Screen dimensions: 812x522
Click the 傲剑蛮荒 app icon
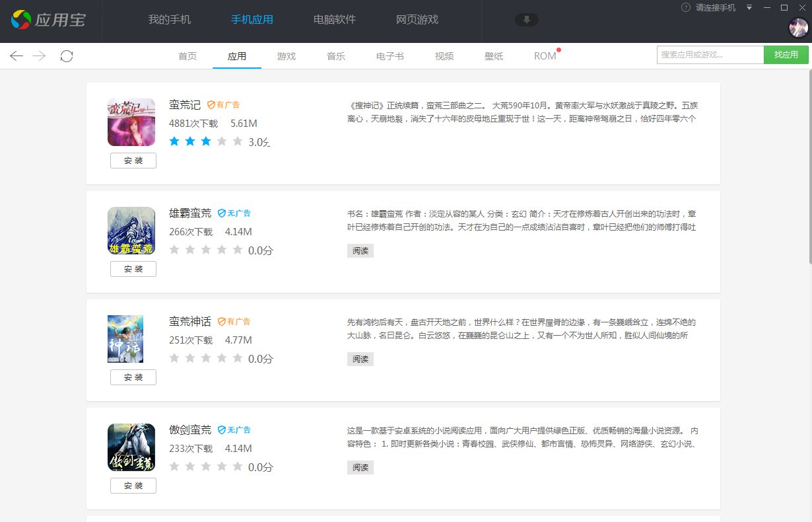click(x=131, y=447)
